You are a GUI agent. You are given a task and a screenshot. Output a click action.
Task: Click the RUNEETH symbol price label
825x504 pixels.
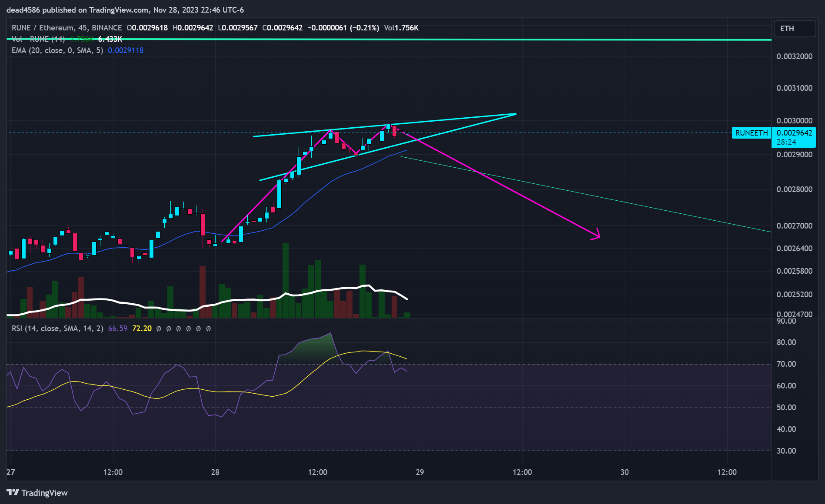coord(752,133)
